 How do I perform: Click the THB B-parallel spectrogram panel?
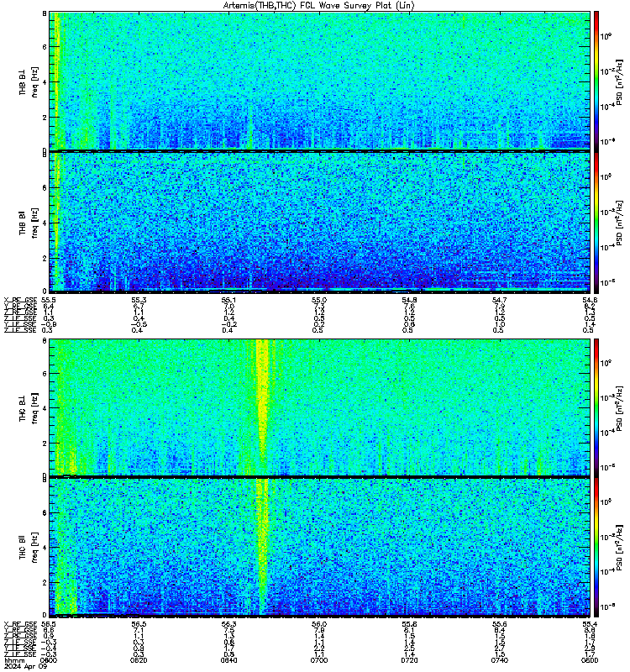click(x=319, y=222)
